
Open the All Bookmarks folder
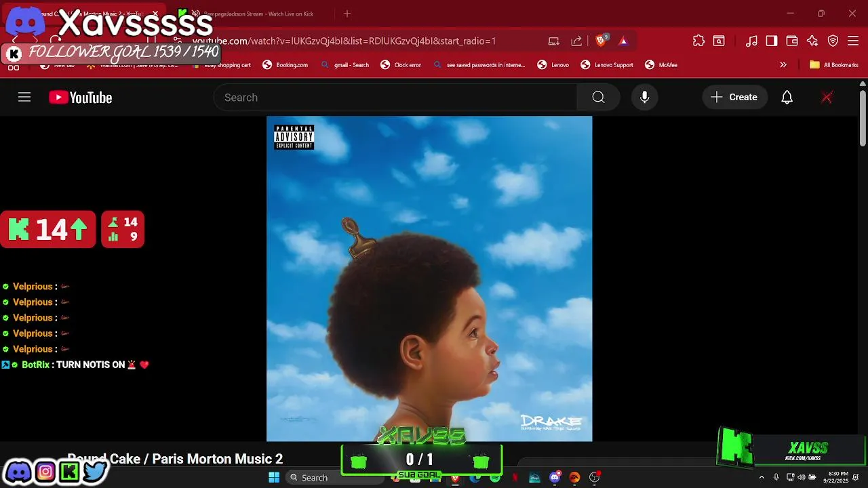(834, 65)
